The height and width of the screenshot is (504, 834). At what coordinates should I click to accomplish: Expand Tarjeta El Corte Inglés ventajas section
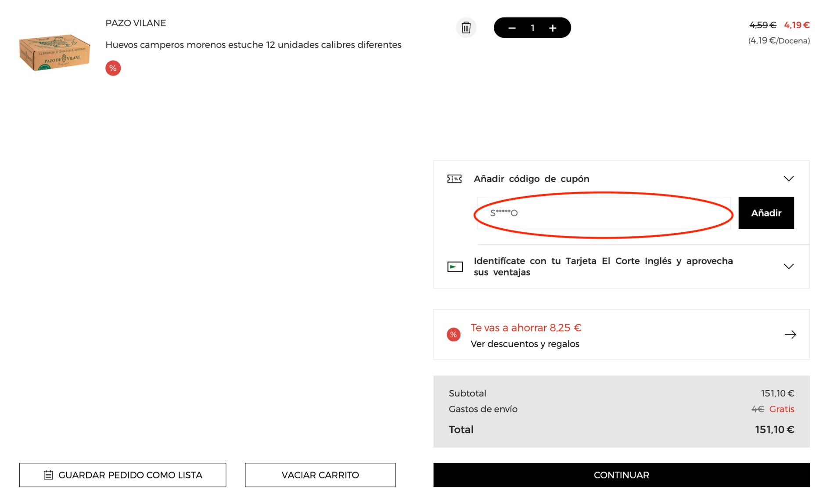click(x=789, y=266)
